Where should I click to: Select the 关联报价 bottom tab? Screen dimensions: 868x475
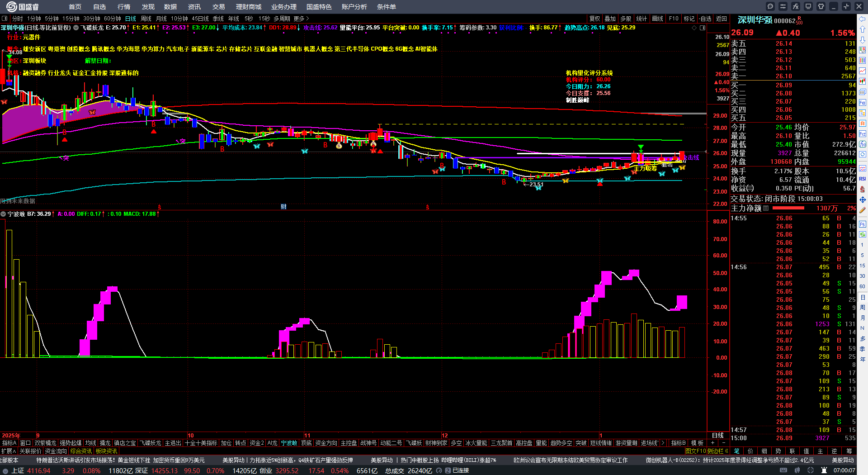pos(30,451)
